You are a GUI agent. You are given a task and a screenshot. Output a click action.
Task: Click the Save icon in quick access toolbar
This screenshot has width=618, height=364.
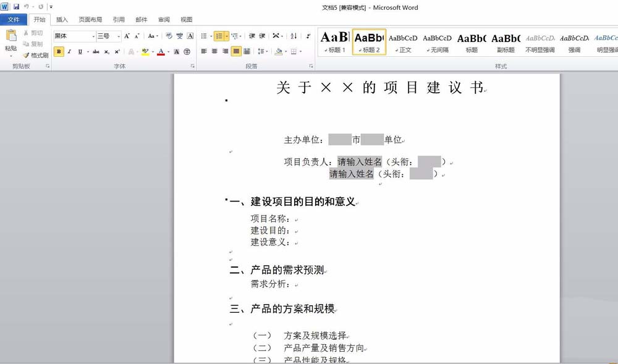click(16, 7)
